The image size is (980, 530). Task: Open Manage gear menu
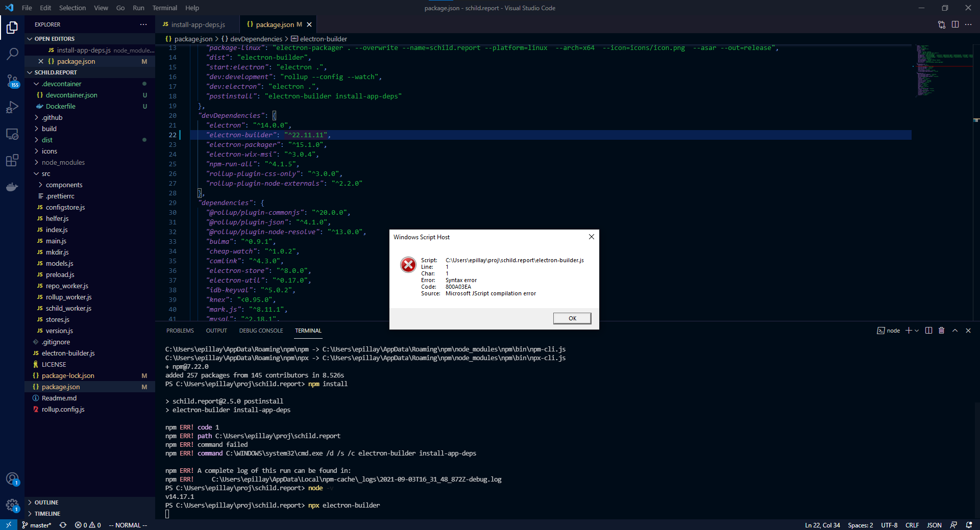[x=12, y=506]
